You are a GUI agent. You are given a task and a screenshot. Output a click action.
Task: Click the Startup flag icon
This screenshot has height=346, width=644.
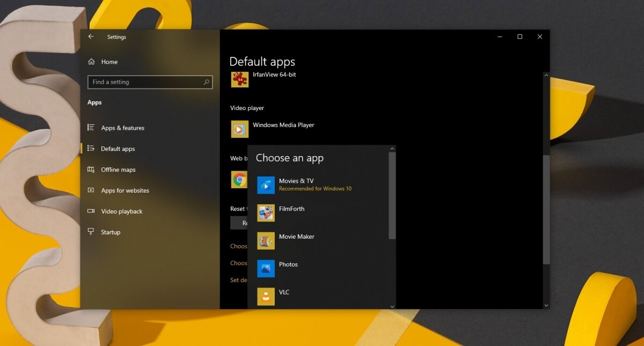pyautogui.click(x=92, y=232)
